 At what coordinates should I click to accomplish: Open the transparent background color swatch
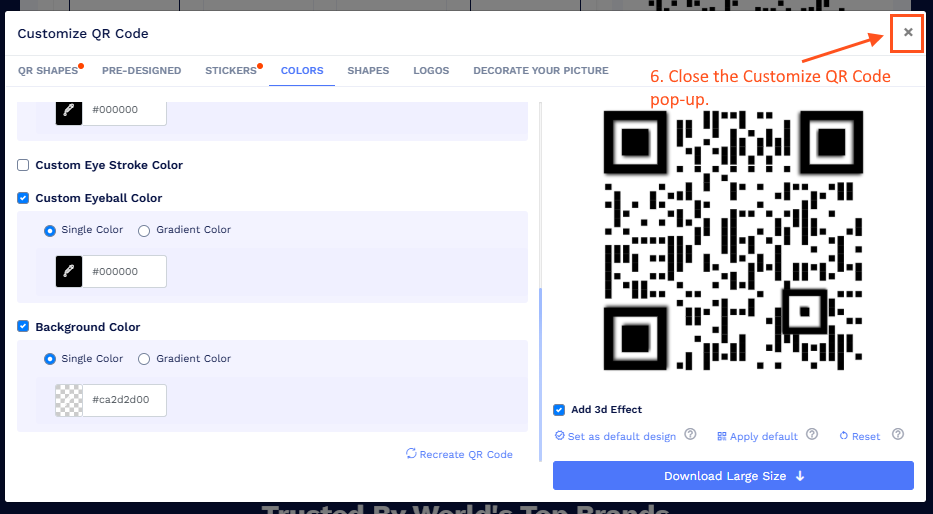(69, 400)
